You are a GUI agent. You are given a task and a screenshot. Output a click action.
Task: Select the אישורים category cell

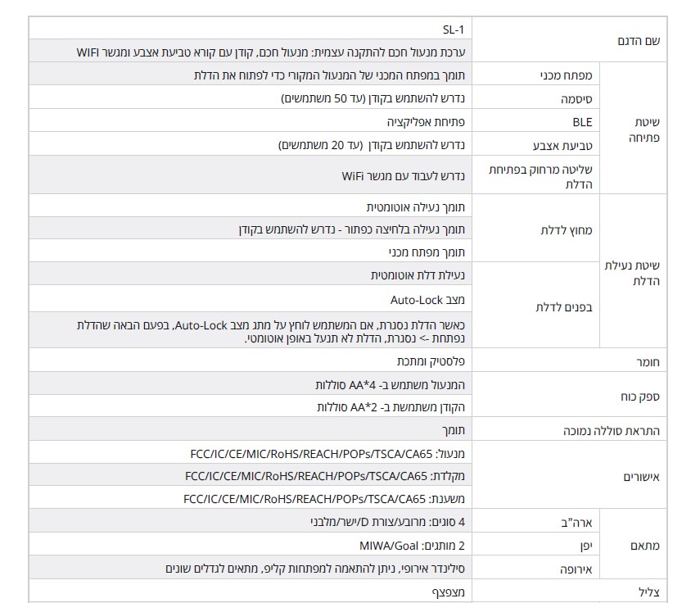[x=643, y=475]
